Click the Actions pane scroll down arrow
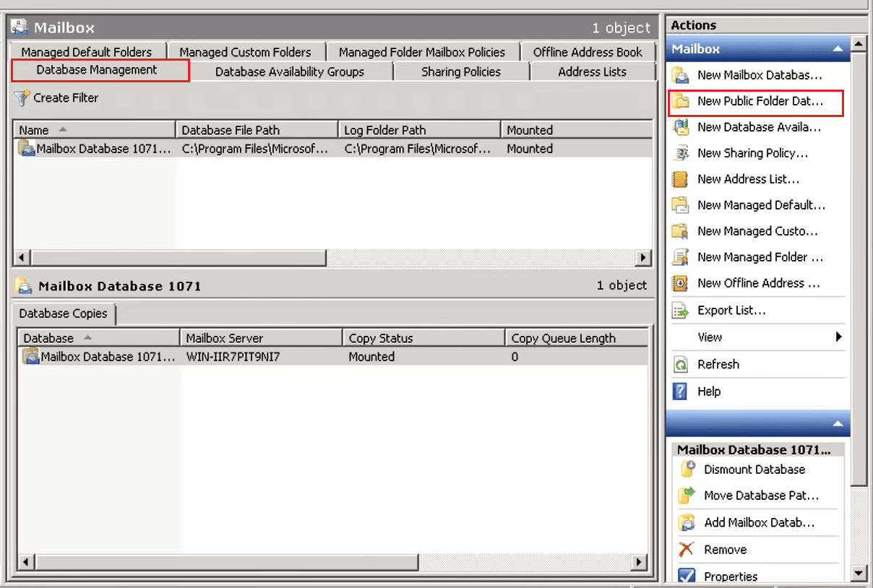The image size is (873, 588). point(859,574)
